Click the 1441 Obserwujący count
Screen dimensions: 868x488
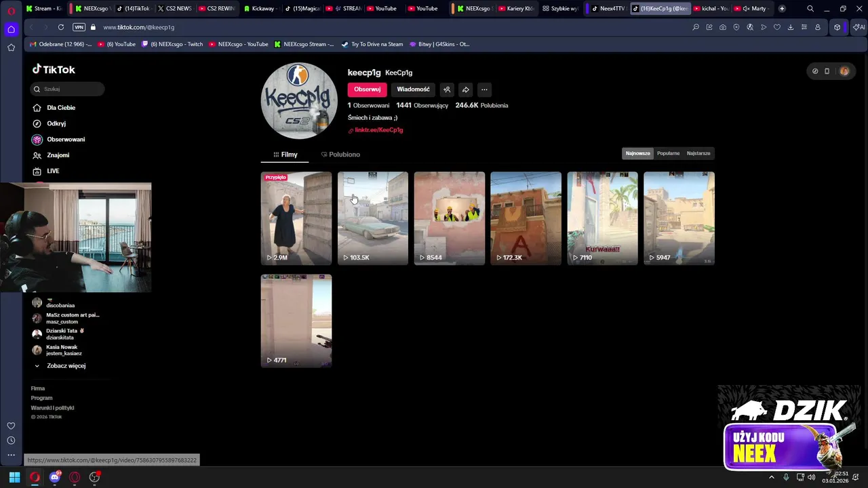click(422, 106)
